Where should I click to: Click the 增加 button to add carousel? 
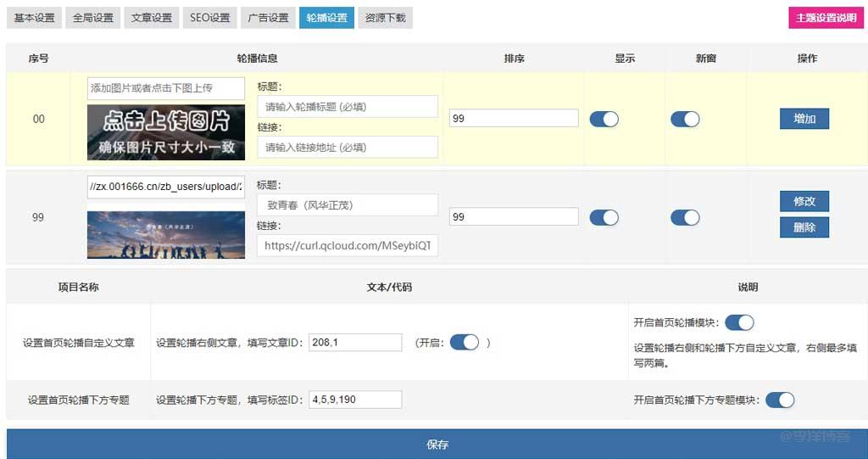(x=804, y=119)
